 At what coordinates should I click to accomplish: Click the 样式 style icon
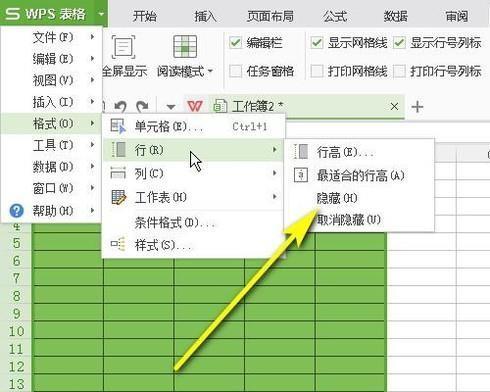(118, 244)
